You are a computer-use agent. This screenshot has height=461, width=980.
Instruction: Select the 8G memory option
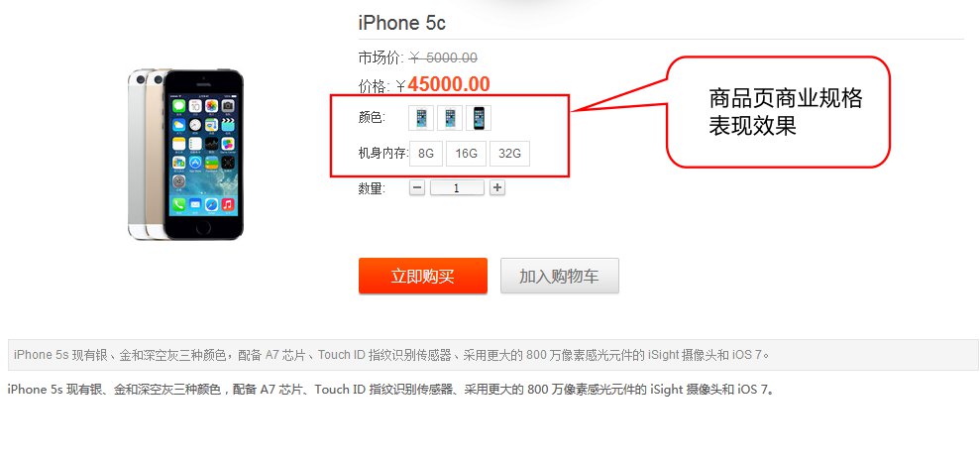426,154
